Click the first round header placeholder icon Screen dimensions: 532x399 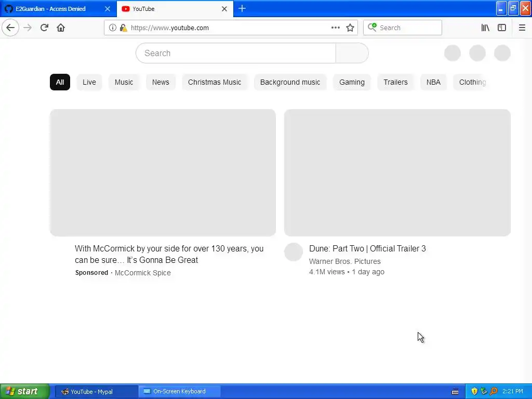point(453,53)
